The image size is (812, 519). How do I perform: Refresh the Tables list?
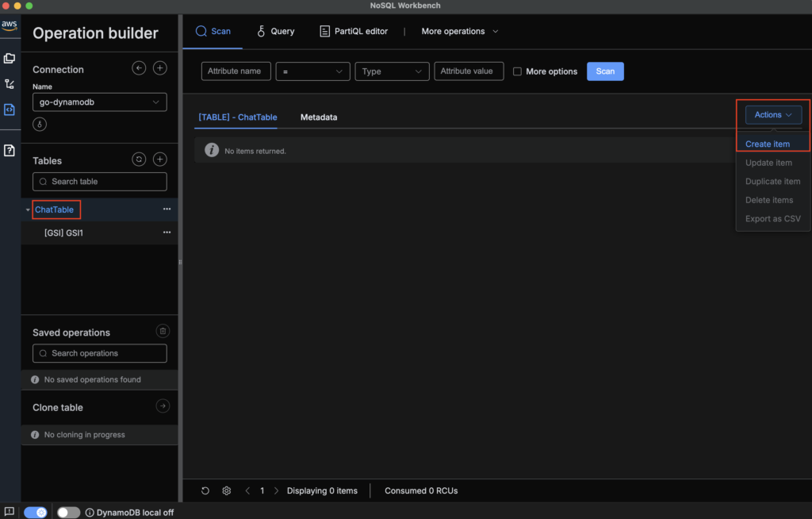139,160
